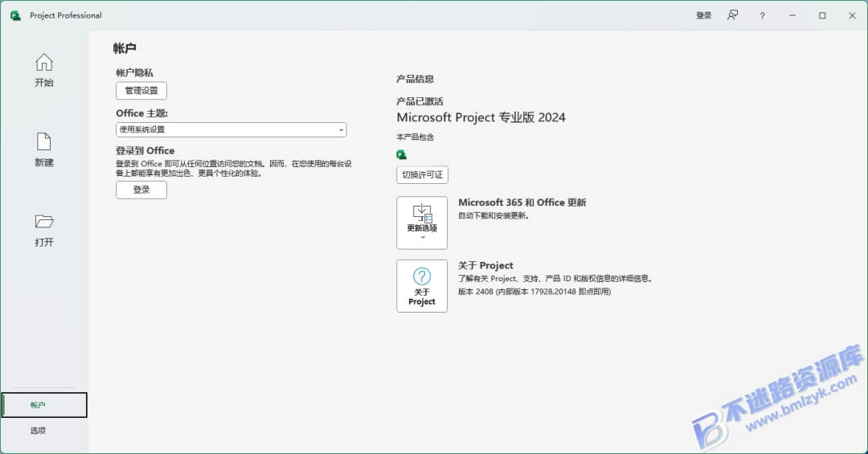The width and height of the screenshot is (868, 454).
Task: Open the 开始 home icon in sidebar
Action: [x=43, y=71]
